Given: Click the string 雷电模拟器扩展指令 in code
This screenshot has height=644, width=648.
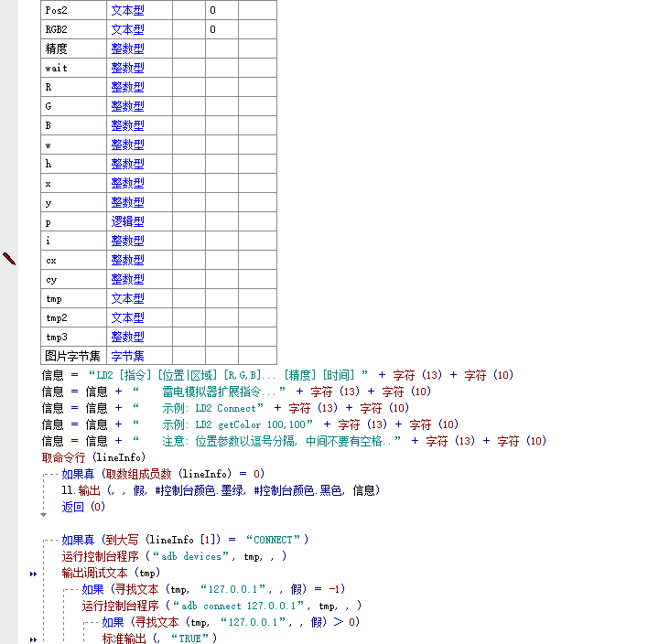Looking at the screenshot, I should point(219,392).
